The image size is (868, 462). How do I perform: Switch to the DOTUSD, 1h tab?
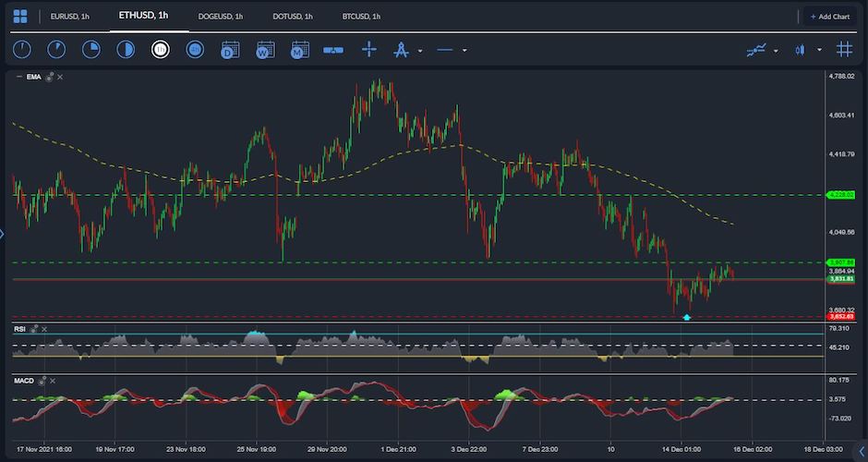pyautogui.click(x=293, y=17)
